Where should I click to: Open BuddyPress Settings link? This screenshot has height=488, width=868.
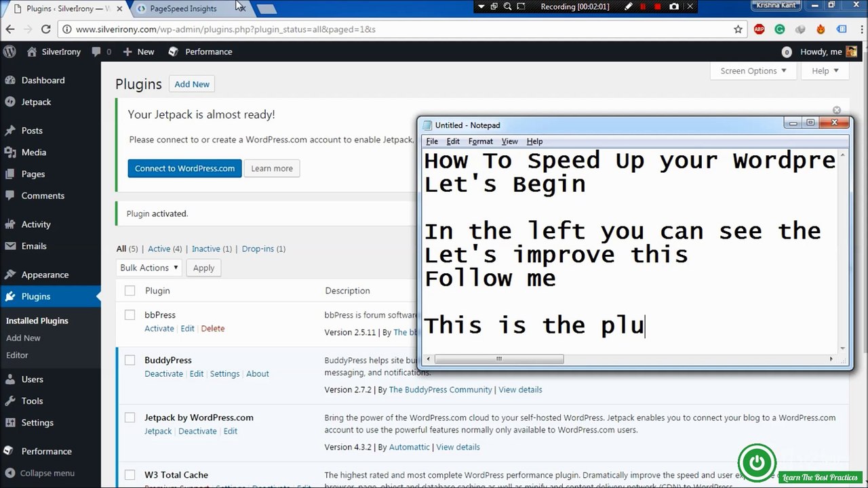coord(224,373)
